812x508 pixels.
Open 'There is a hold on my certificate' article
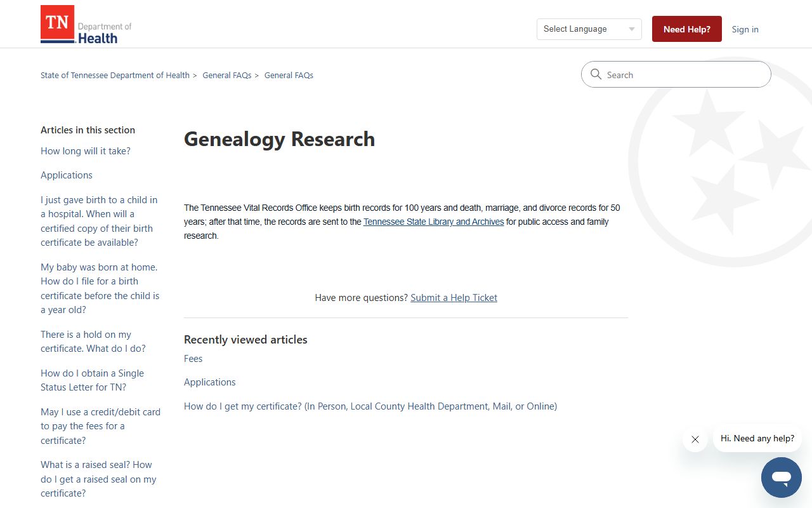pyautogui.click(x=93, y=342)
